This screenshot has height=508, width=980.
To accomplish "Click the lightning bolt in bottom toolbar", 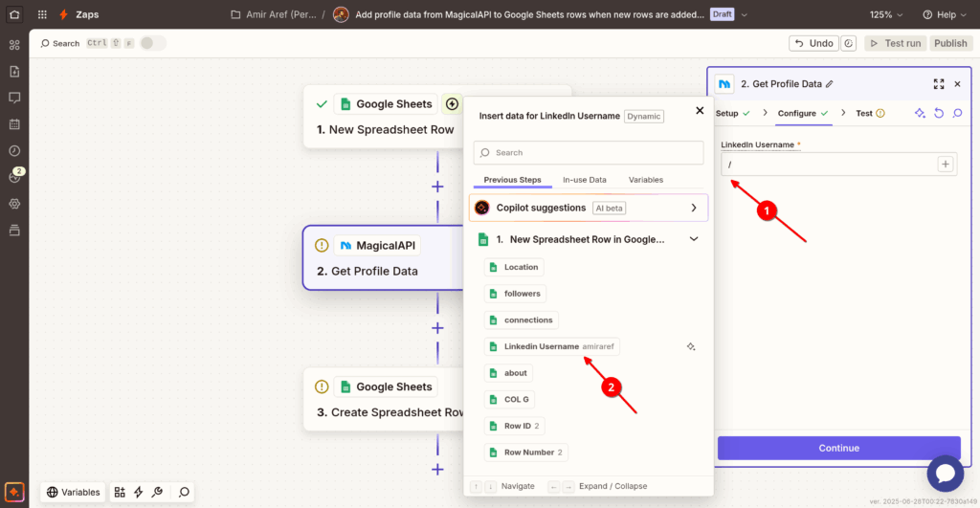I will click(x=138, y=493).
